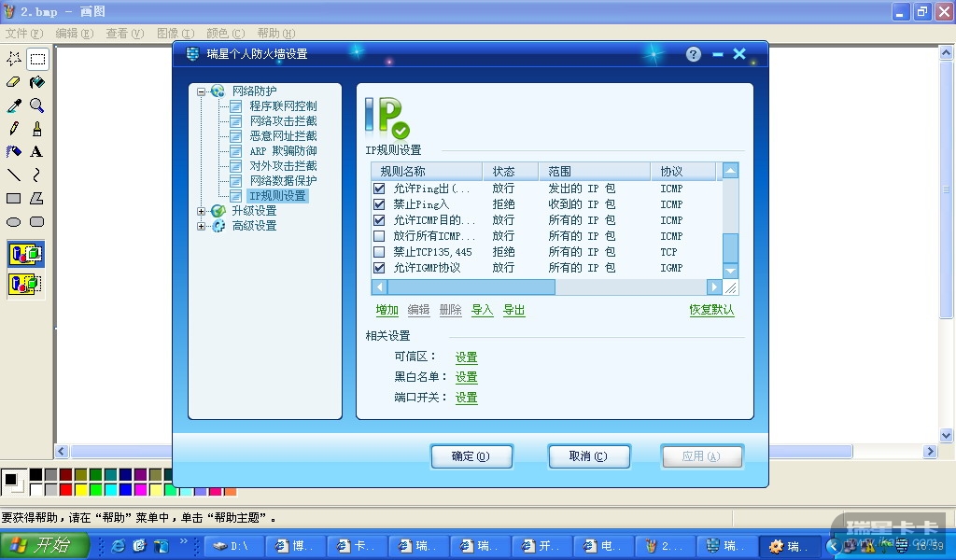Select the rectangular selection tool in Paint
Viewport: 956px width, 560px height.
pos(37,59)
